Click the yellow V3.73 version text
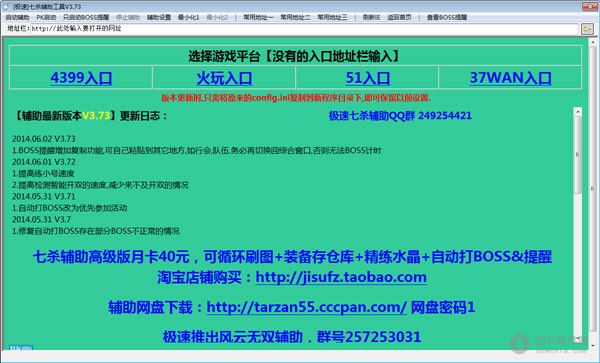The image size is (600, 363). coord(96,116)
